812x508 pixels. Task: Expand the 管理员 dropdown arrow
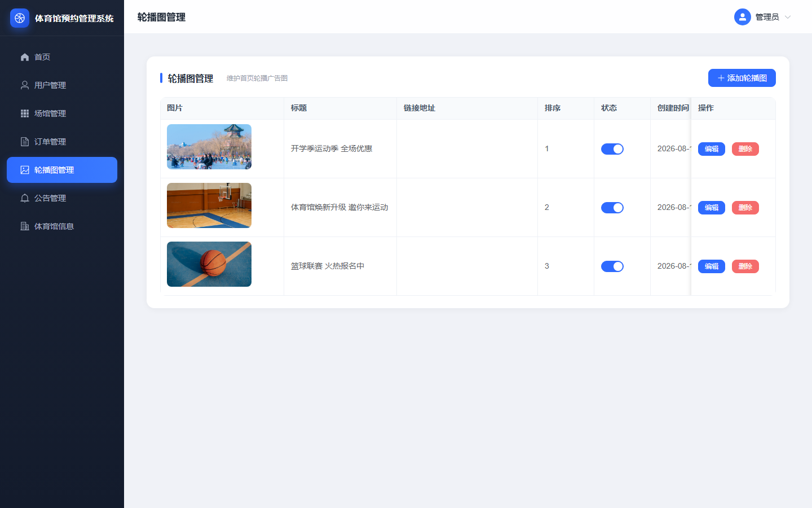pos(788,17)
